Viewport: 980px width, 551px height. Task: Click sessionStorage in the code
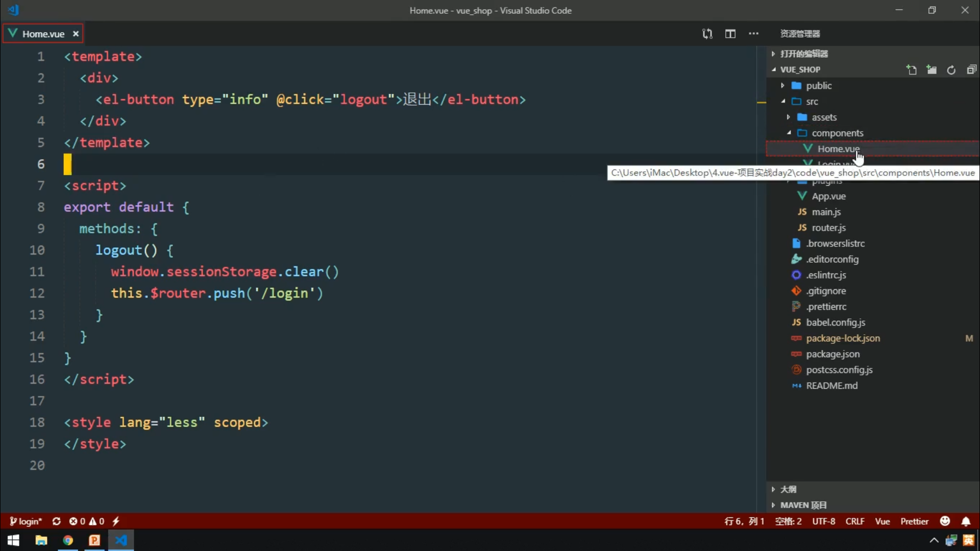[x=222, y=272]
